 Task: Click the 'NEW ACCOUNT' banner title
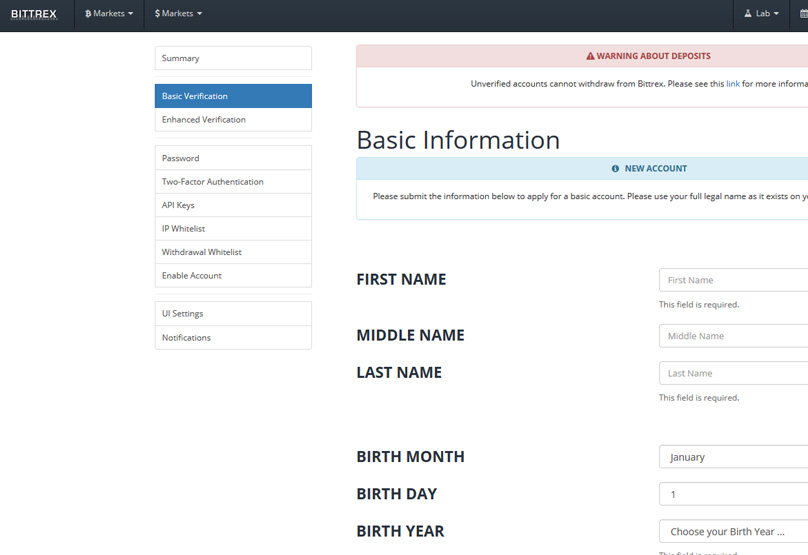(655, 169)
